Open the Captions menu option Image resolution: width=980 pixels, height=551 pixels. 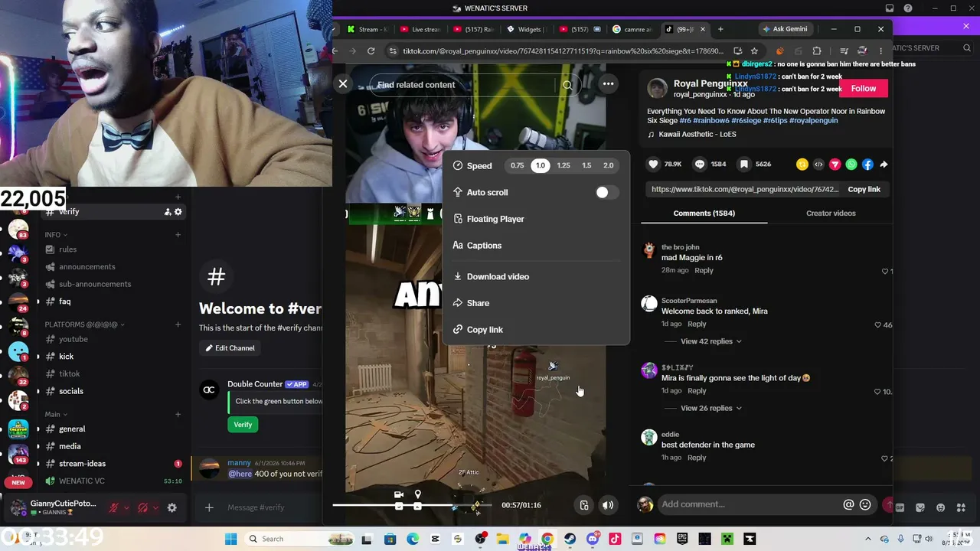[536, 246]
